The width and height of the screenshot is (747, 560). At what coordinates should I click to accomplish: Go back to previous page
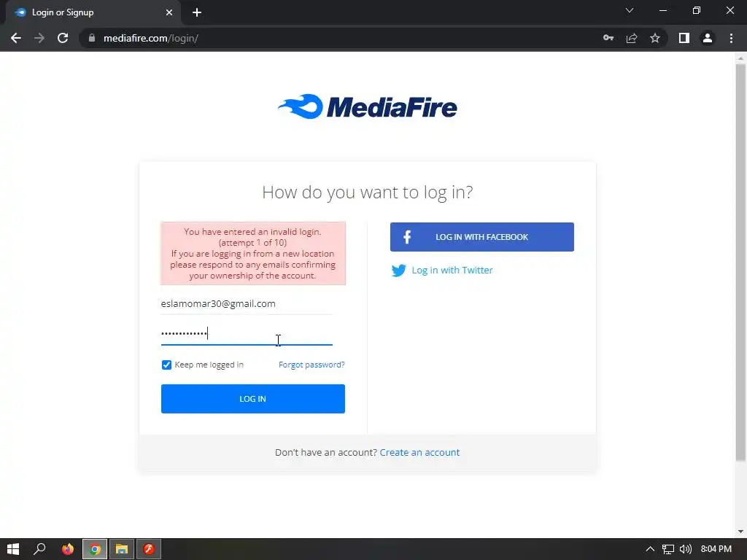(16, 38)
